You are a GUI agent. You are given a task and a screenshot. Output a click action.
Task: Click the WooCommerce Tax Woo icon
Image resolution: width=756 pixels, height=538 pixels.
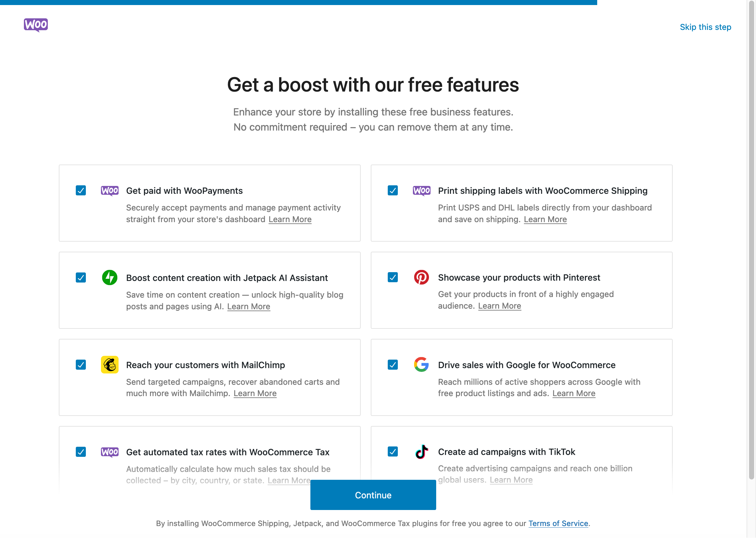click(110, 451)
